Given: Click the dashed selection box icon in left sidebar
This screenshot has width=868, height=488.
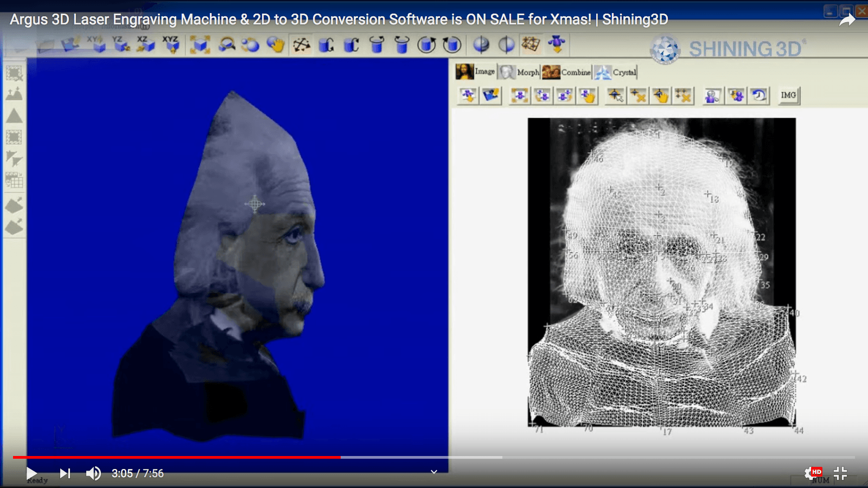Looking at the screenshot, I should (x=14, y=73).
